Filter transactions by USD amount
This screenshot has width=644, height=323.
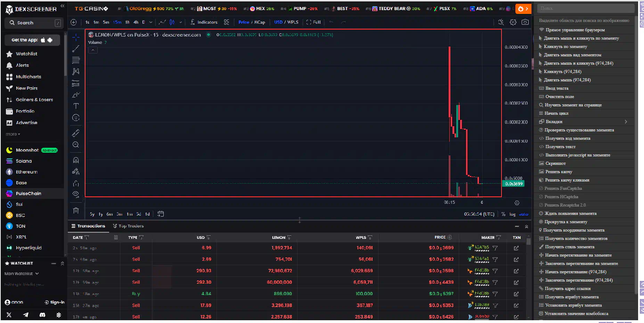(x=209, y=237)
